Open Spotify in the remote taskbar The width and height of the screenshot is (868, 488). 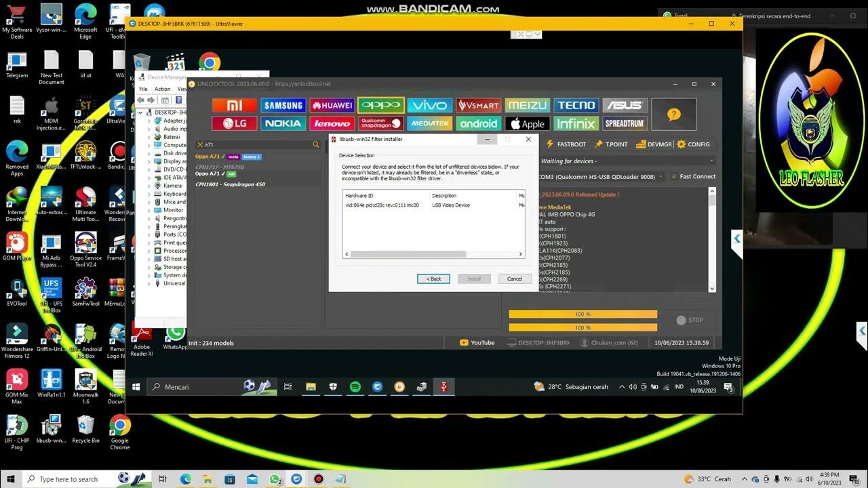[355, 386]
